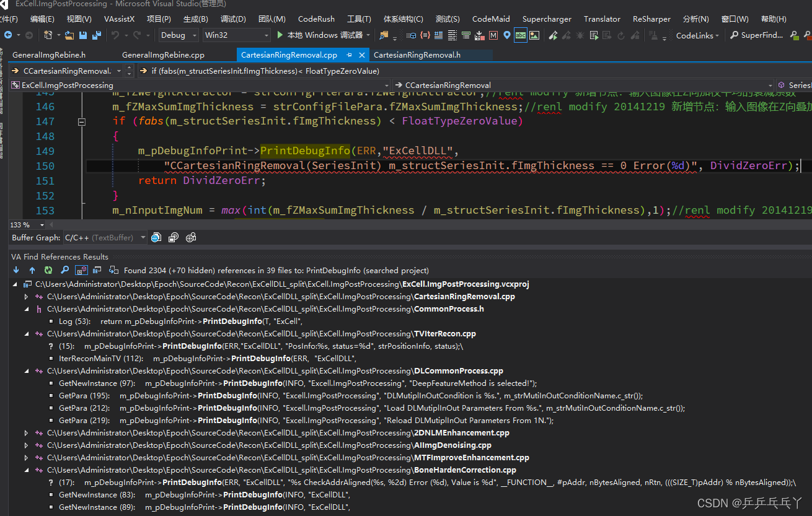Click the SuperFind button
Image resolution: width=812 pixels, height=516 pixels.
pos(756,35)
